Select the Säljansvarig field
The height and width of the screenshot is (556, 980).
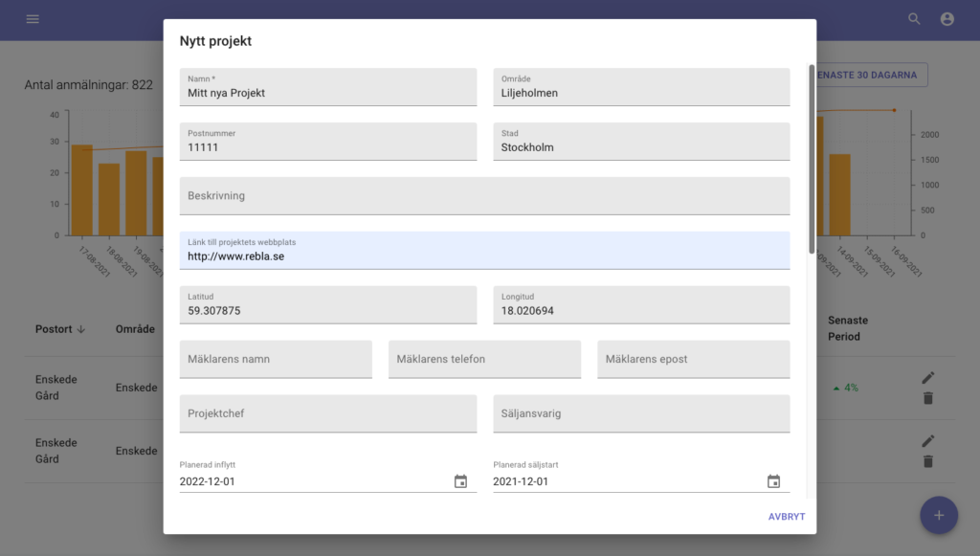[641, 413]
